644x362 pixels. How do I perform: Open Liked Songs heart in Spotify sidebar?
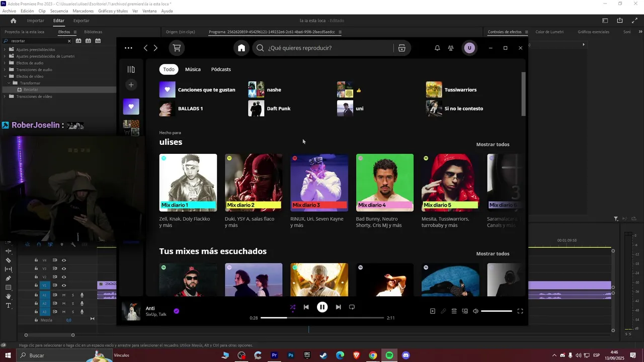(x=131, y=107)
